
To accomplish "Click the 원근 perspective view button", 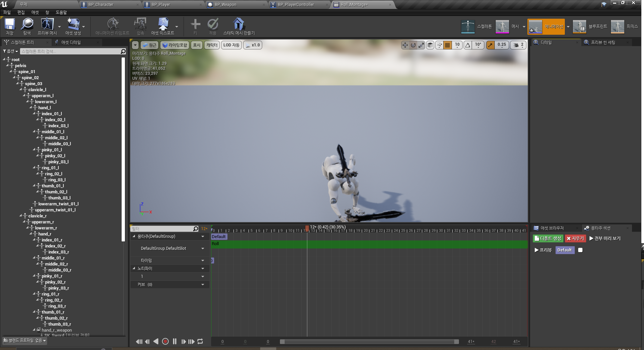I will point(150,45).
